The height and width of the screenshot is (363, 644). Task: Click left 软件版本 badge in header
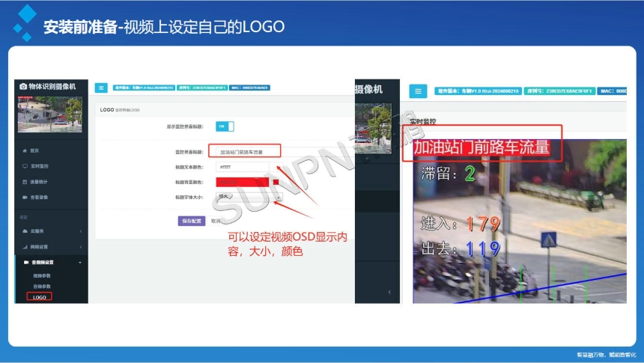point(145,88)
